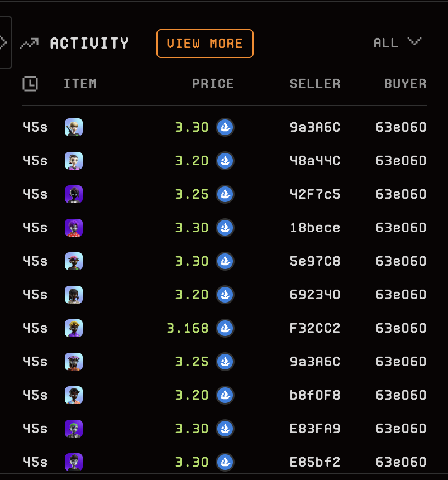448x480 pixels.
Task: Open the ALL filter dropdown
Action: 397,43
